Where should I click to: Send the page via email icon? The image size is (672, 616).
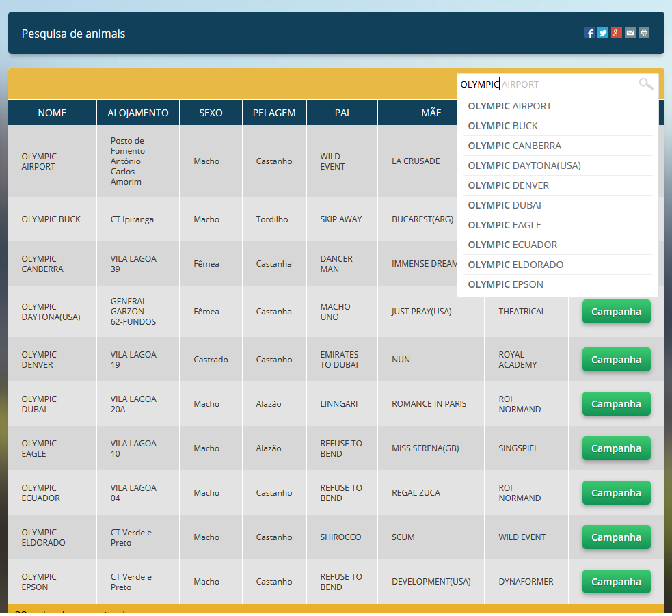click(630, 33)
